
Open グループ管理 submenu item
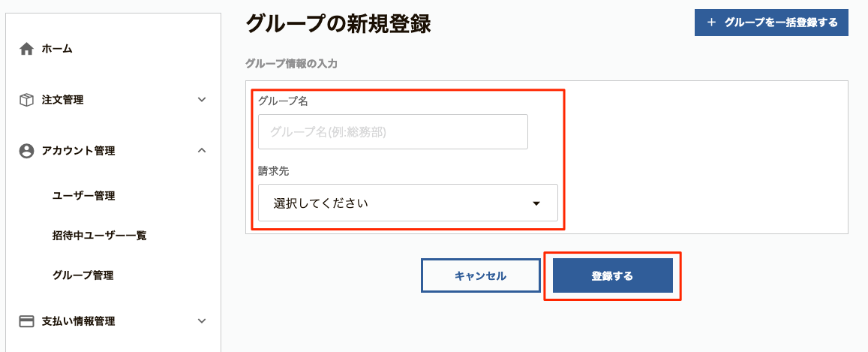pos(83,275)
